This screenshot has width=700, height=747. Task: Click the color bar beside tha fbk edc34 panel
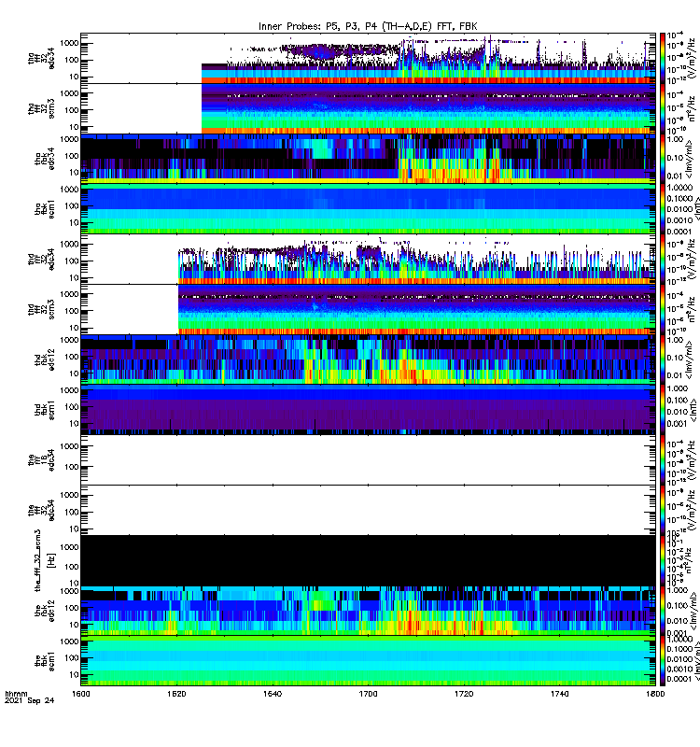click(663, 159)
